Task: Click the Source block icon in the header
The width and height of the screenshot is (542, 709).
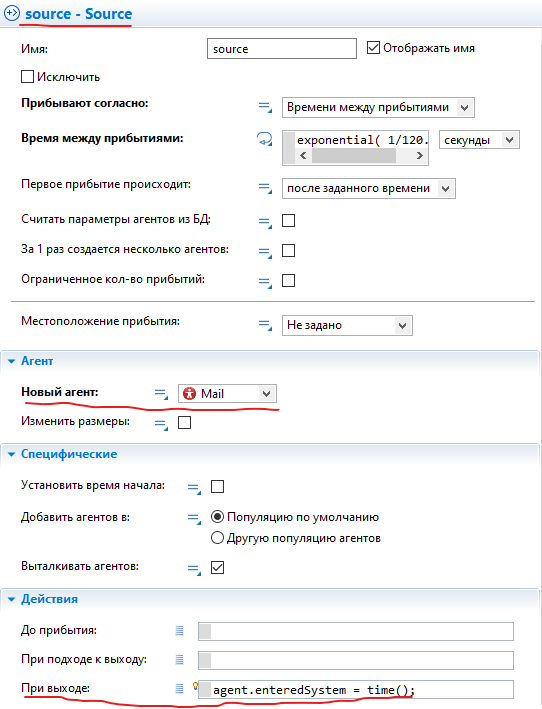Action: coord(12,13)
